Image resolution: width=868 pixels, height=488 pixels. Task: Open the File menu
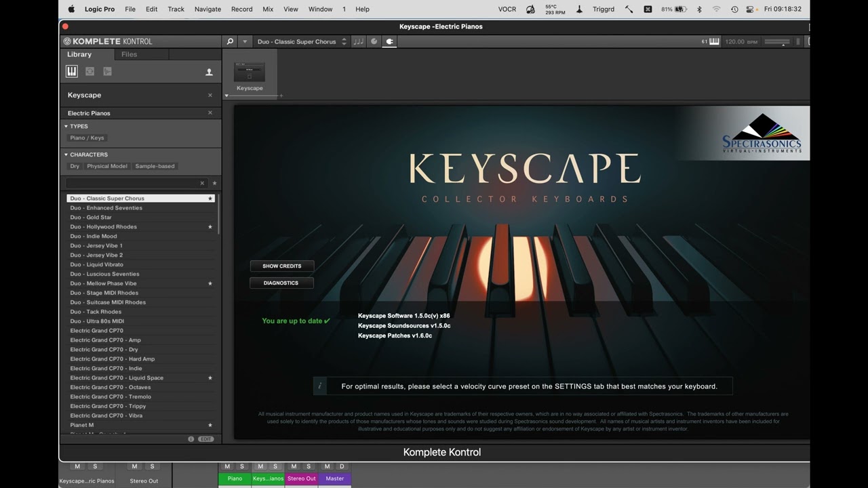click(x=130, y=9)
